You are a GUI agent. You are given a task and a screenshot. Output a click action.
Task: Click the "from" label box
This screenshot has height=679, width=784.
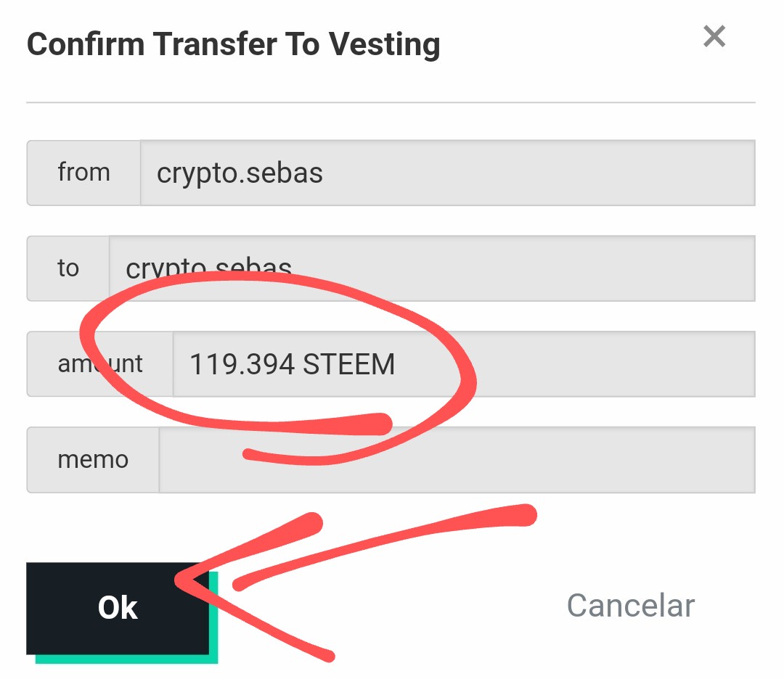[83, 173]
